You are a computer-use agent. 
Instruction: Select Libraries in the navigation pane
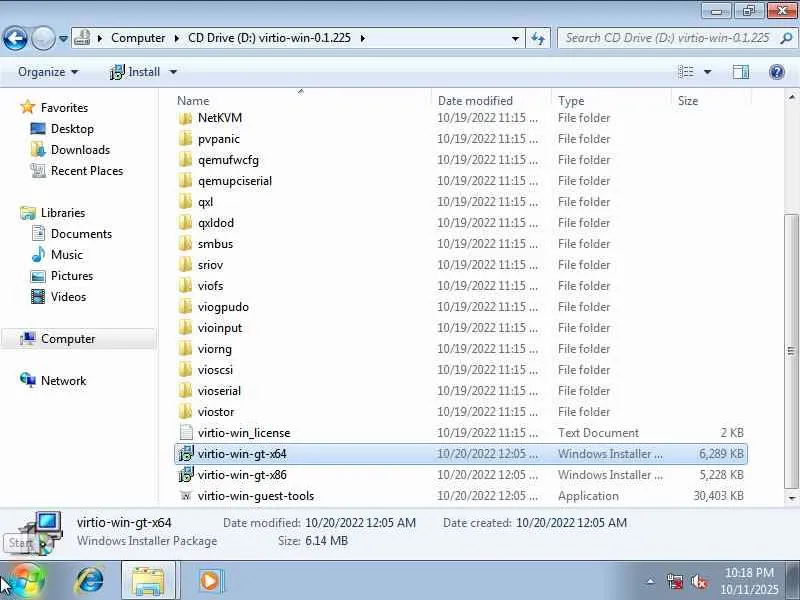[63, 212]
